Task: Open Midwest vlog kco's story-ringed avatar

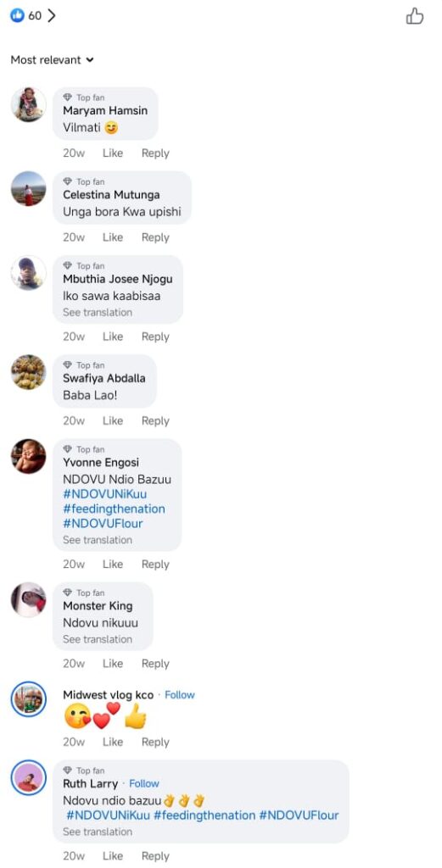Action: coord(28,698)
